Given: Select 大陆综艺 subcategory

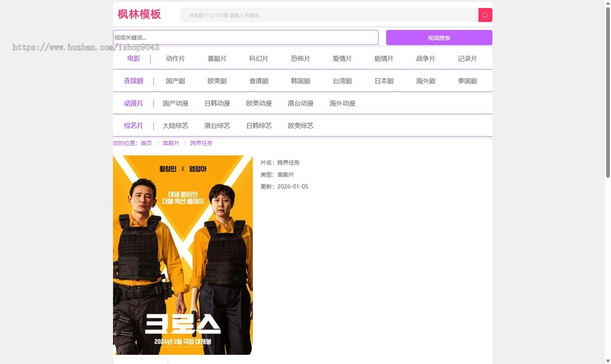Looking at the screenshot, I should (x=175, y=126).
